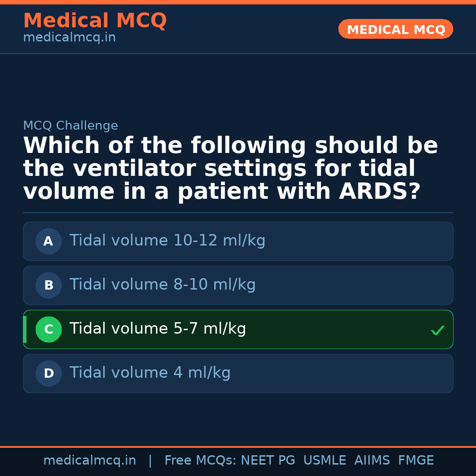Select answer text "Tidal volume 10-12 ml/kg"
Screen dimensions: 476x476
click(x=167, y=241)
